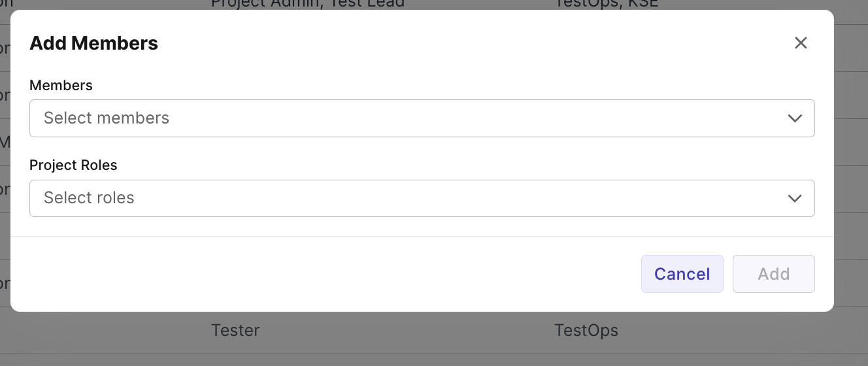The height and width of the screenshot is (366, 868).
Task: Click the Project Roles field label
Action: (73, 165)
